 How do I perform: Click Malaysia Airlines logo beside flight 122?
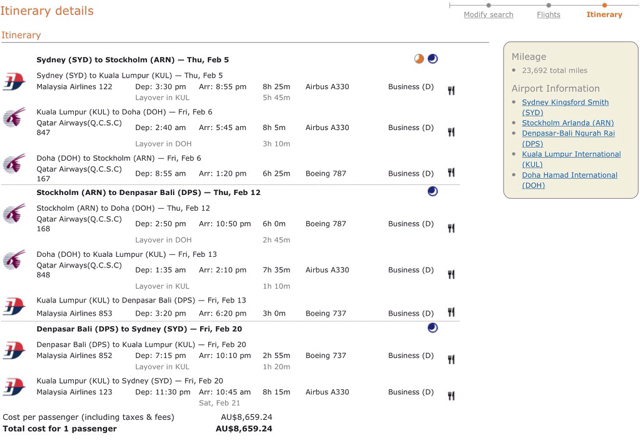[x=15, y=81]
